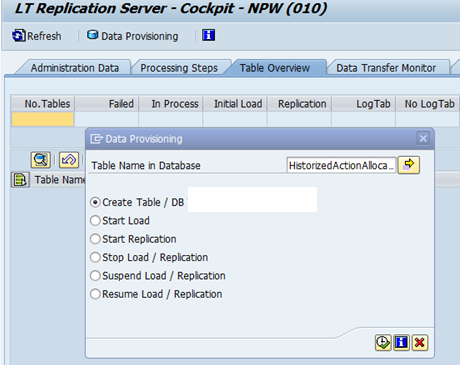
Task: Select the Stop Load / Replication option
Action: (x=95, y=257)
